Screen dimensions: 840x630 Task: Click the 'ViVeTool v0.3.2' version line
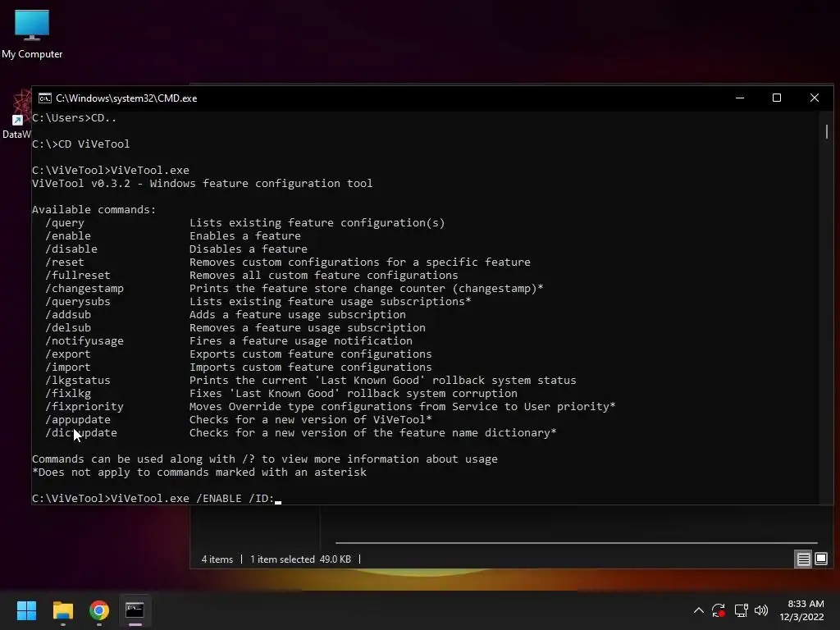point(202,184)
